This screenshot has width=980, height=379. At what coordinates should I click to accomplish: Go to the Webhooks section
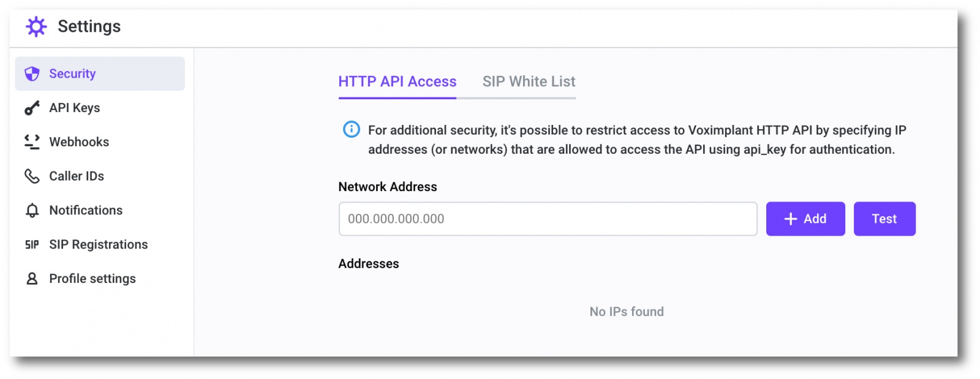click(x=79, y=142)
